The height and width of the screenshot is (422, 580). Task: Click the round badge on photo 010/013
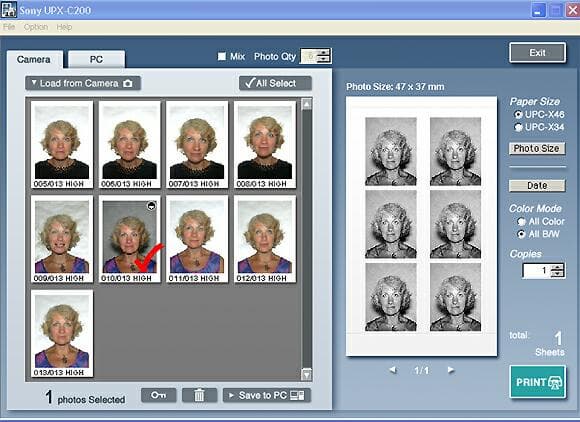[x=151, y=206]
